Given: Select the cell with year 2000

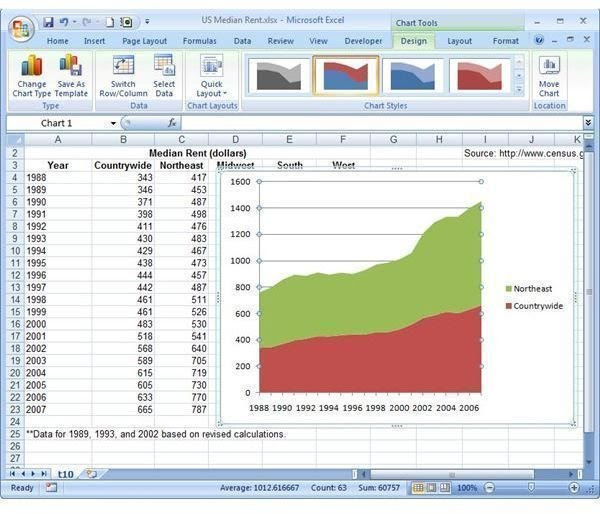Looking at the screenshot, I should pos(58,324).
